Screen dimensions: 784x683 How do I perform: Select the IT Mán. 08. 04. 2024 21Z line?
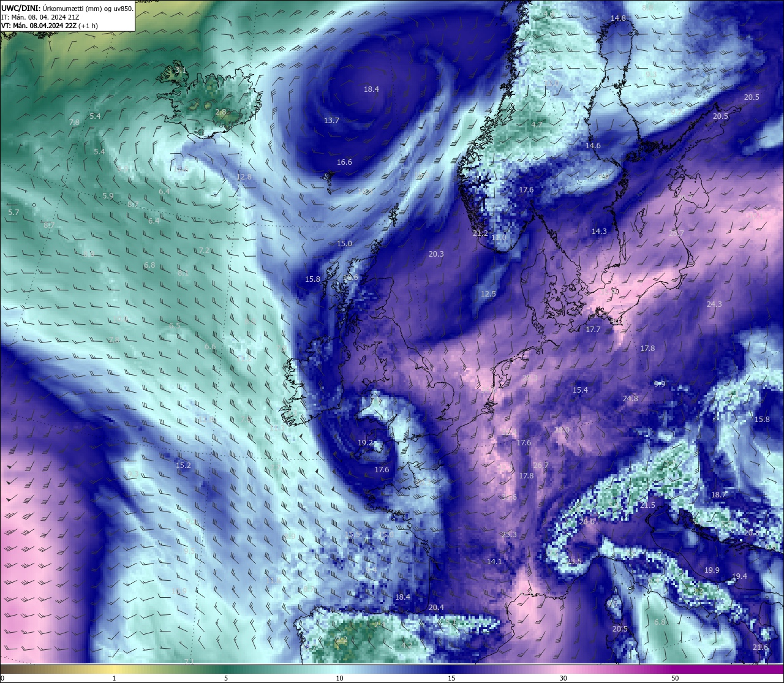pos(41,17)
